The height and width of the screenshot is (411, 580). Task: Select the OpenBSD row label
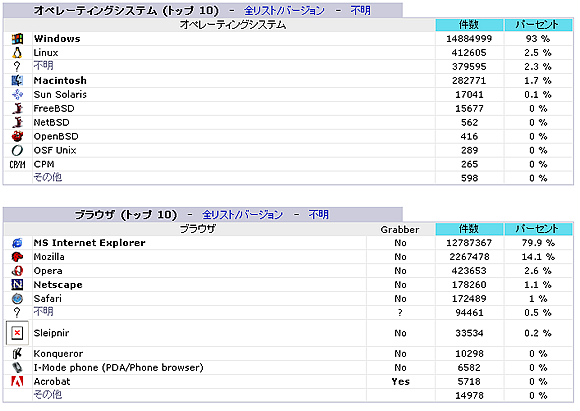[x=56, y=137]
